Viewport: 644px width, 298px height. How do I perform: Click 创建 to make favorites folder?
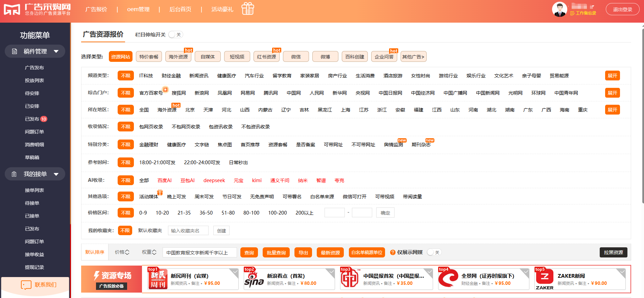221,231
